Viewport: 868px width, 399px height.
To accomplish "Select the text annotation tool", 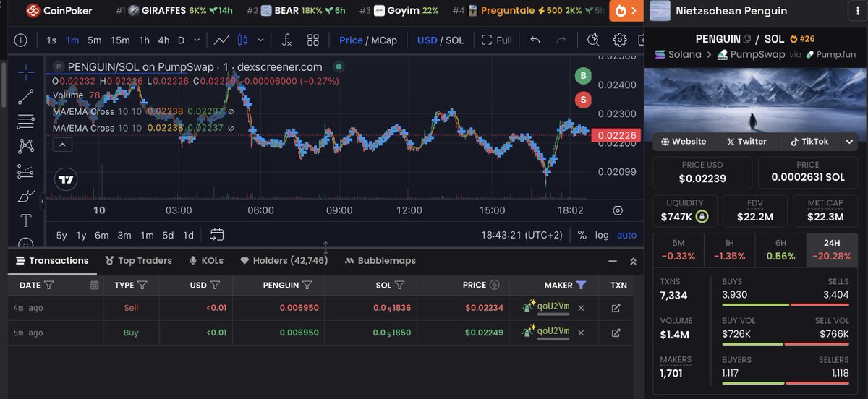I will click(x=25, y=220).
